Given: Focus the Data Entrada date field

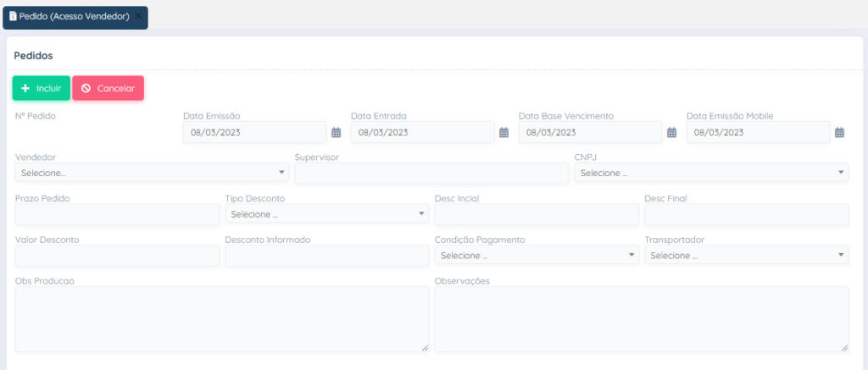Looking at the screenshot, I should [423, 132].
